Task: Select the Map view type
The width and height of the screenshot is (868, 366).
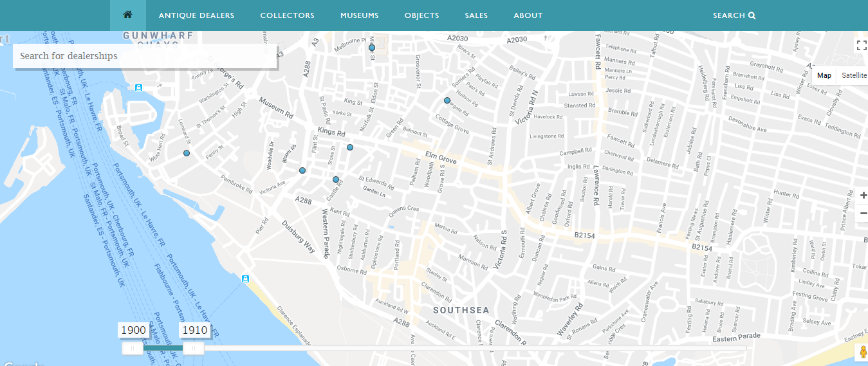Action: point(824,75)
